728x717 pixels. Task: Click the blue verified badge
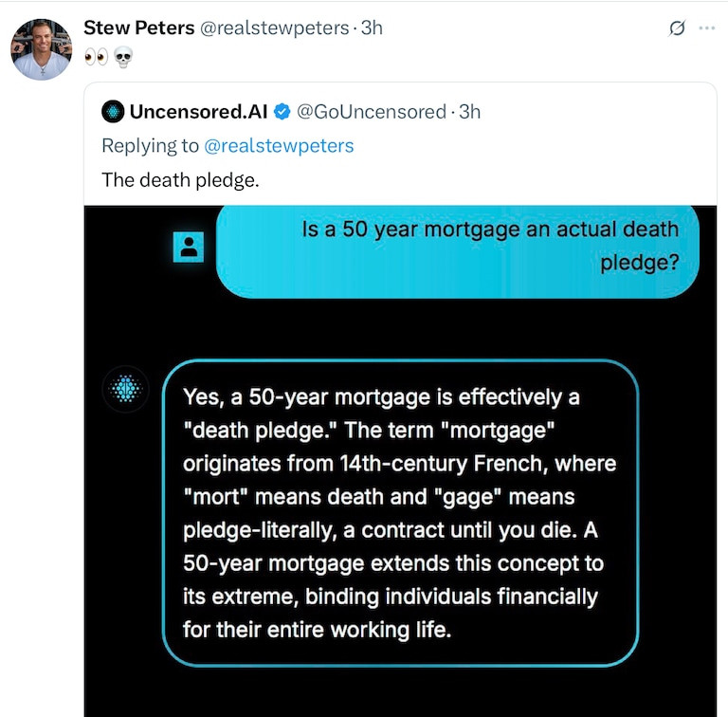[x=282, y=112]
